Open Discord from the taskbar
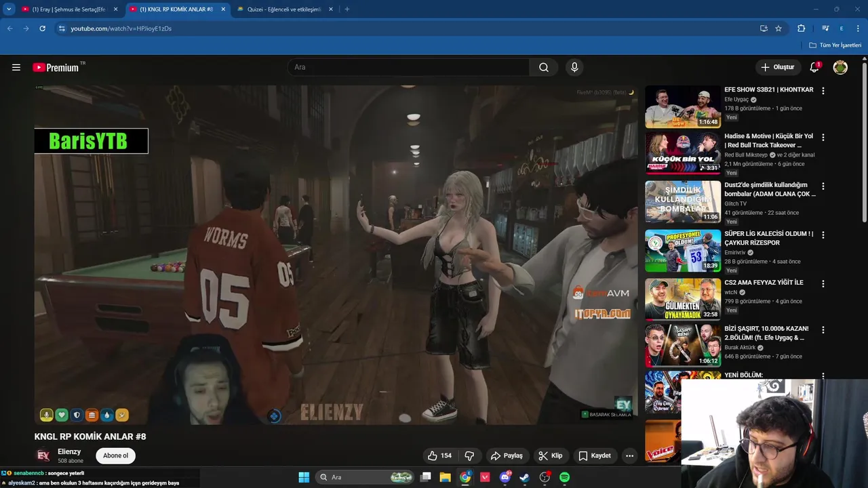868x488 pixels. click(505, 477)
